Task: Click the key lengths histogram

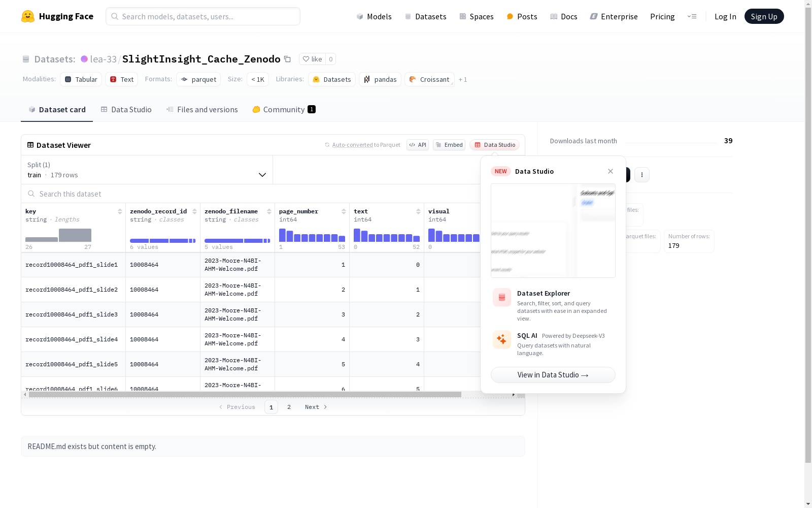Action: coord(58,235)
